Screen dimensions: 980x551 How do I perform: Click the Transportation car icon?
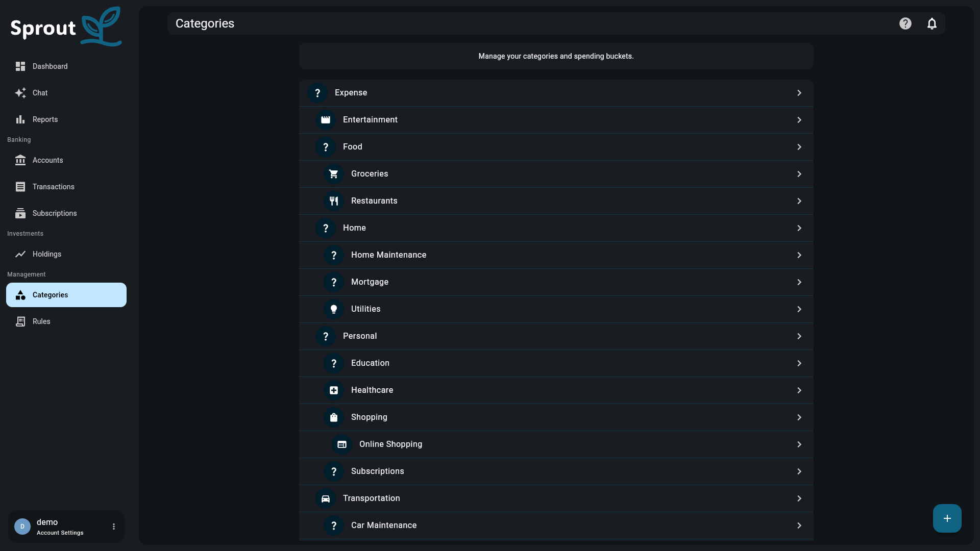click(326, 498)
